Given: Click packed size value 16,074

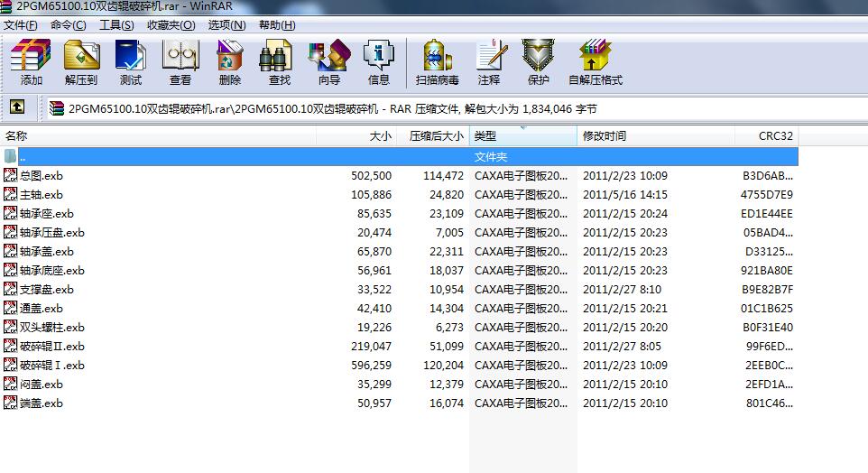Looking at the screenshot, I should (x=446, y=403).
